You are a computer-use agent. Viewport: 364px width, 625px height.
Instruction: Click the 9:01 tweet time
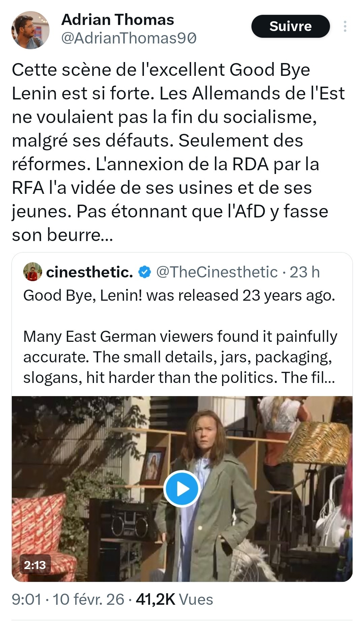pos(27,600)
